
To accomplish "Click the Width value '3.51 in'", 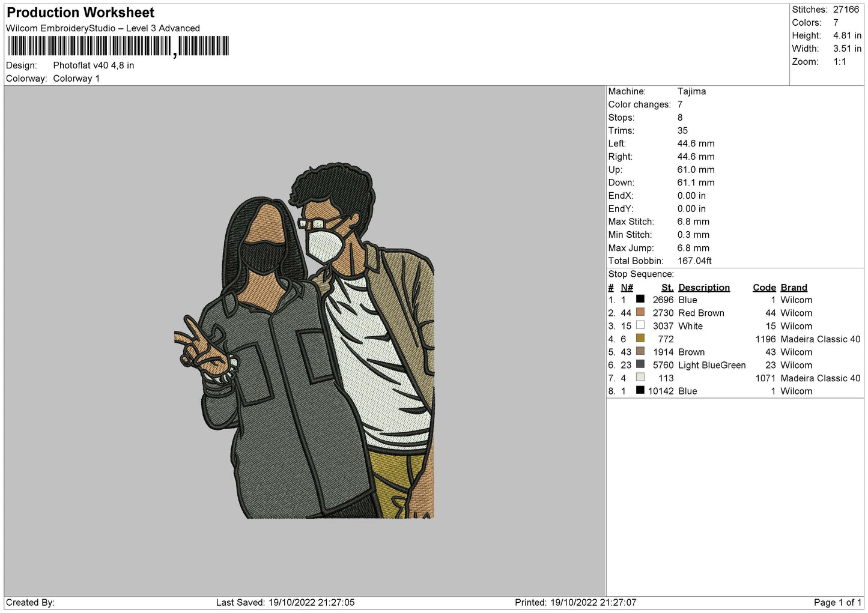I will 847,49.
